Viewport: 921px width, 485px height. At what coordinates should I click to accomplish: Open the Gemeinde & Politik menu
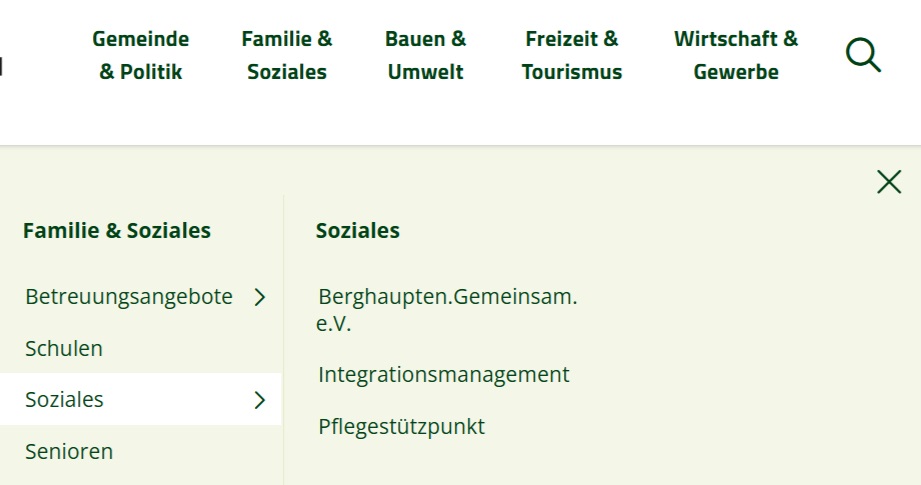pyautogui.click(x=141, y=55)
